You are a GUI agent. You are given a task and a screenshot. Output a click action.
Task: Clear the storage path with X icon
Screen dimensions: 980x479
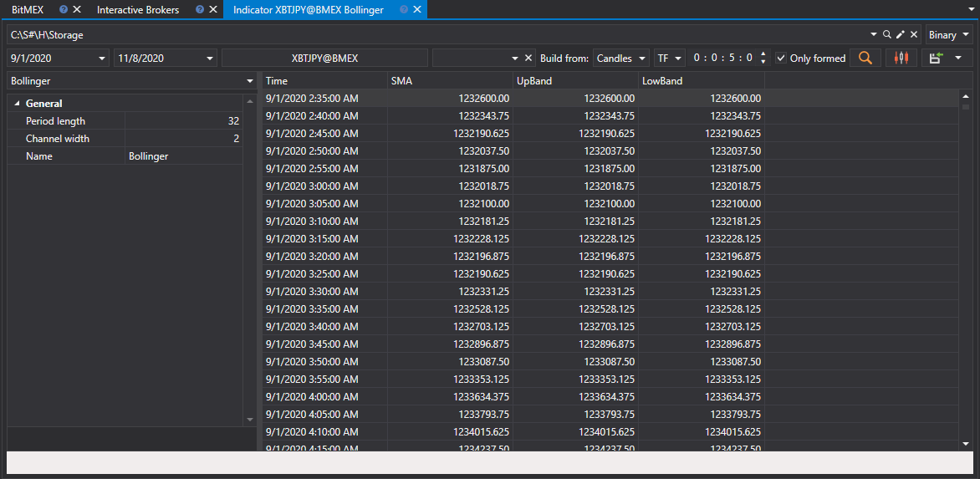click(913, 35)
